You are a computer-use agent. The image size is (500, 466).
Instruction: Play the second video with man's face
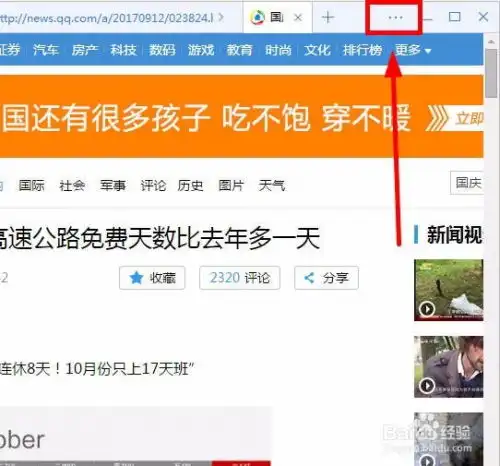[449, 367]
